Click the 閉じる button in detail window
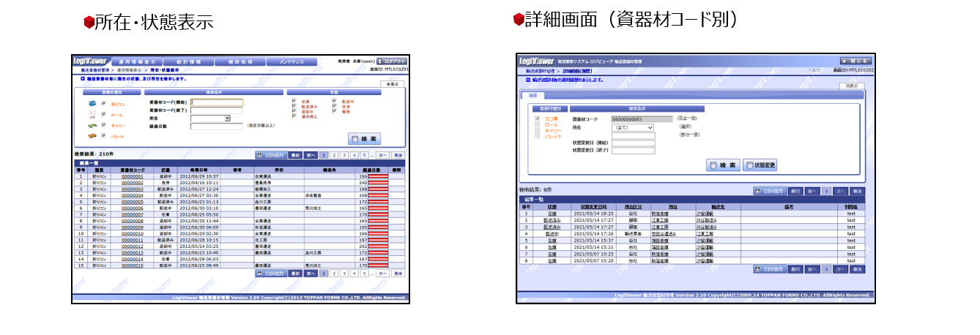Image resolution: width=980 pixels, height=335 pixels. click(x=855, y=61)
